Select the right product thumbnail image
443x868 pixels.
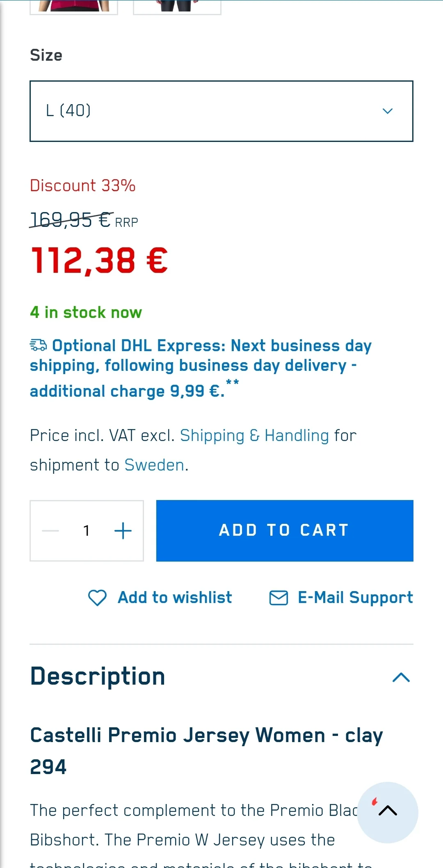(177, 7)
